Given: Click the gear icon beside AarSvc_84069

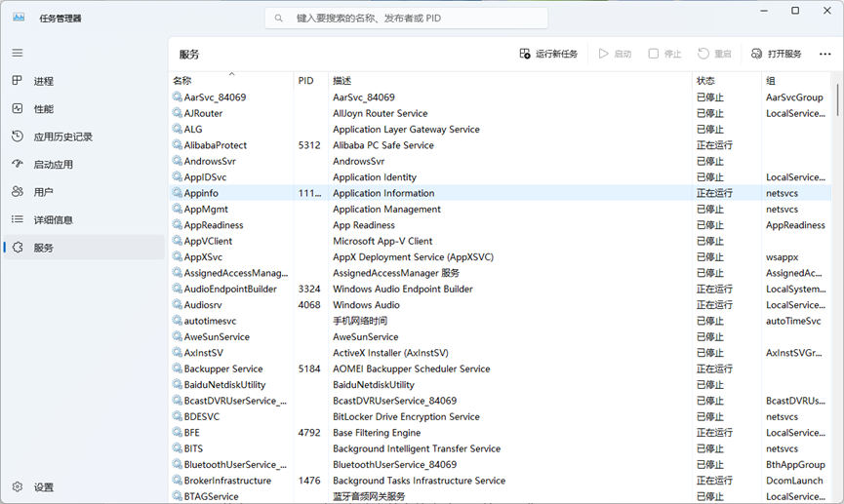Looking at the screenshot, I should pos(177,97).
